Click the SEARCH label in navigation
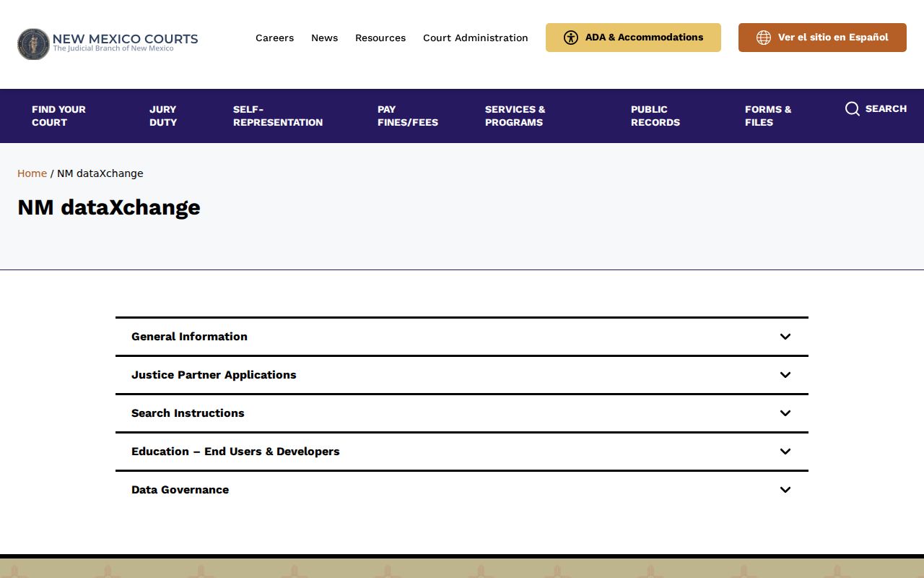Screen dimensions: 924x578 [x=886, y=108]
